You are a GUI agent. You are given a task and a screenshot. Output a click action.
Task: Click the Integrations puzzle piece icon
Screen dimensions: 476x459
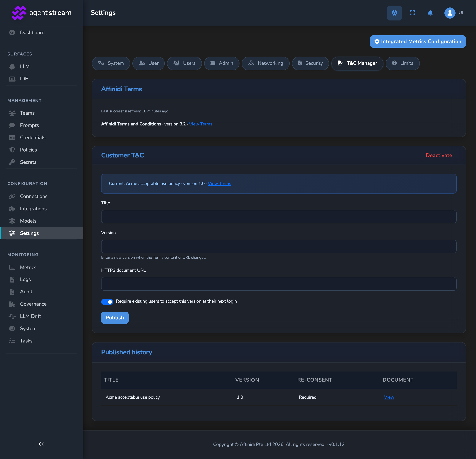[12, 209]
